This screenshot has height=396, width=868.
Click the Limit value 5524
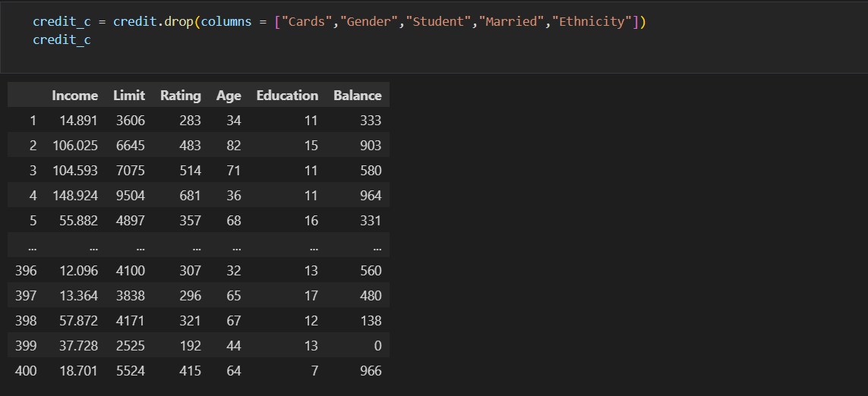(131, 370)
